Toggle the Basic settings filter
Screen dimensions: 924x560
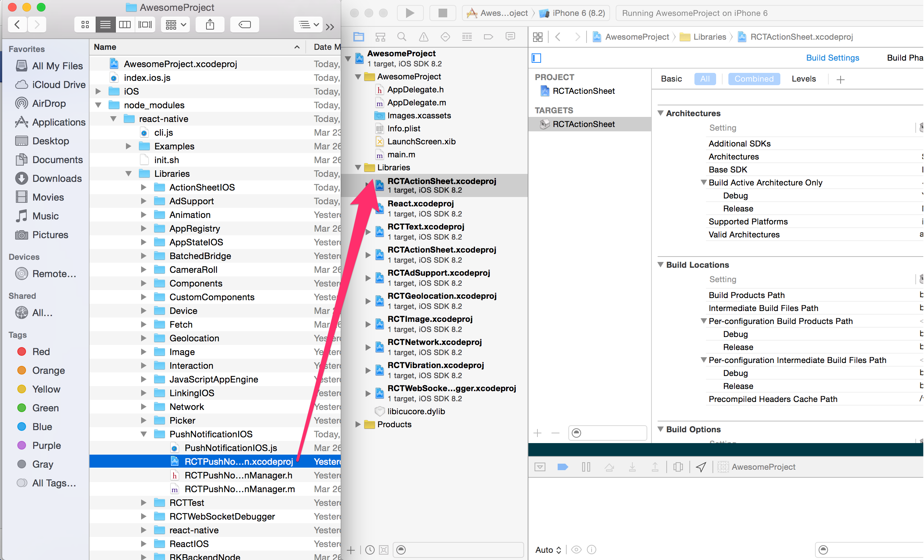tap(671, 79)
